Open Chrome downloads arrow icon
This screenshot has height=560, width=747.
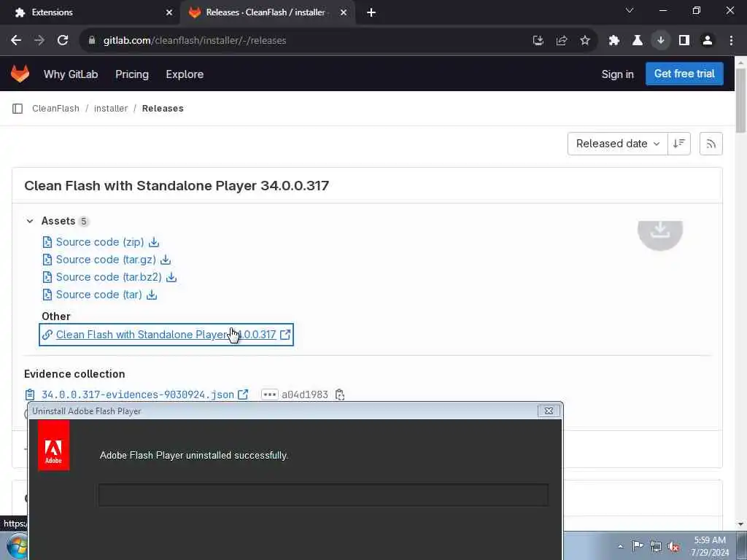coord(660,41)
